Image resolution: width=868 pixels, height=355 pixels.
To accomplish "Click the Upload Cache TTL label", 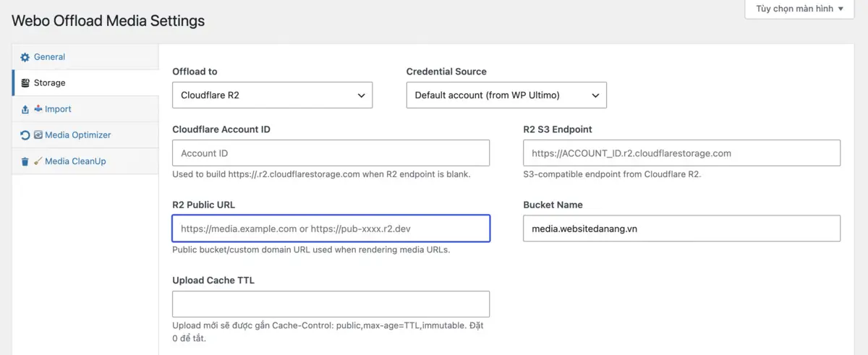I will point(213,281).
